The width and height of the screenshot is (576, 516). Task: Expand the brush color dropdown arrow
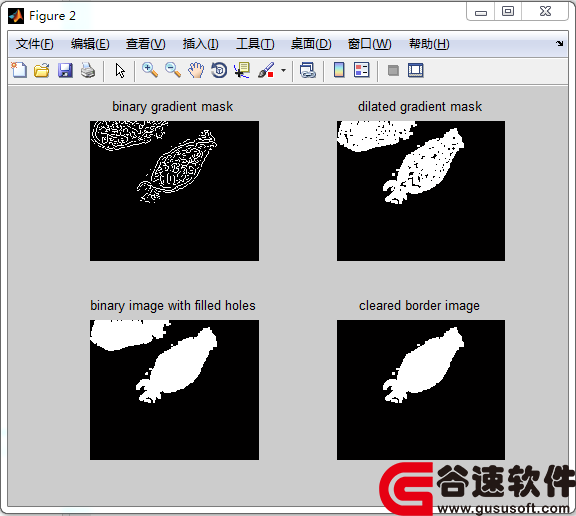pos(283,70)
